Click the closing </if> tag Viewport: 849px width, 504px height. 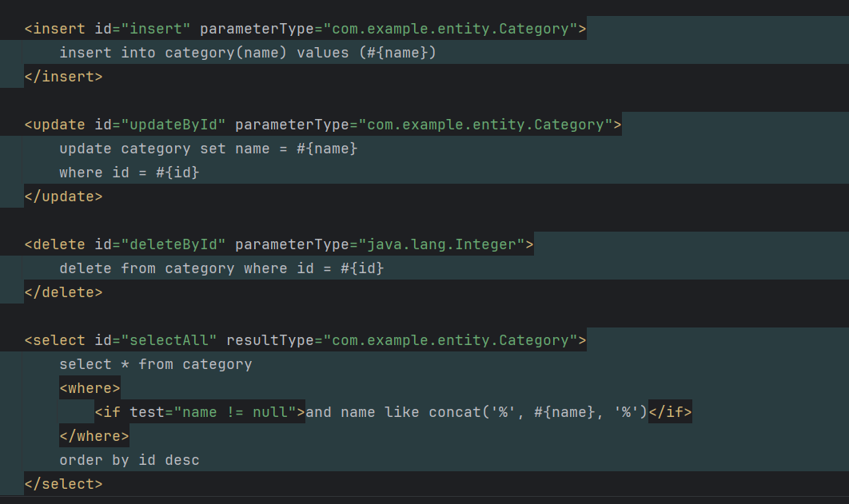tap(670, 412)
